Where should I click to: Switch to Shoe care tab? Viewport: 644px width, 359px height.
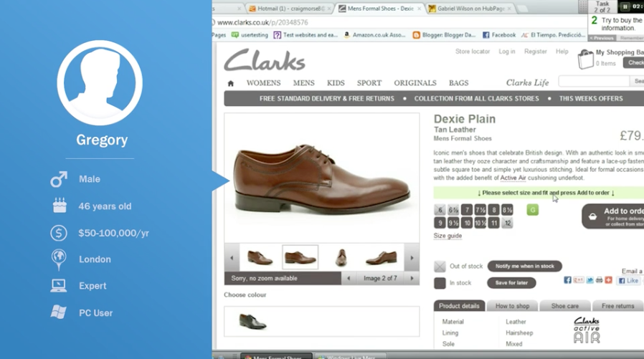[564, 306]
